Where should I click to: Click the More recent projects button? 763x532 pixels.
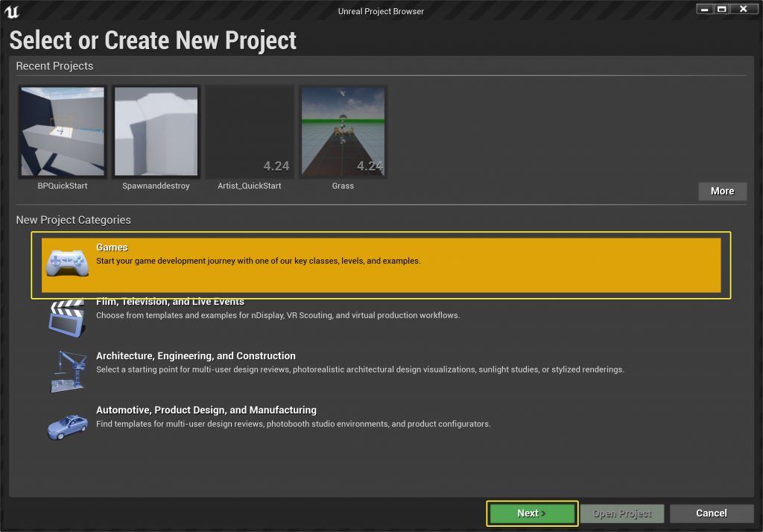(722, 191)
